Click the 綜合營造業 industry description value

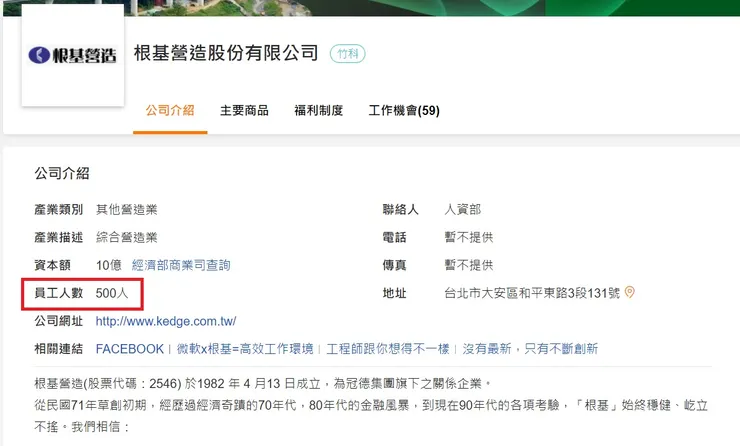126,237
